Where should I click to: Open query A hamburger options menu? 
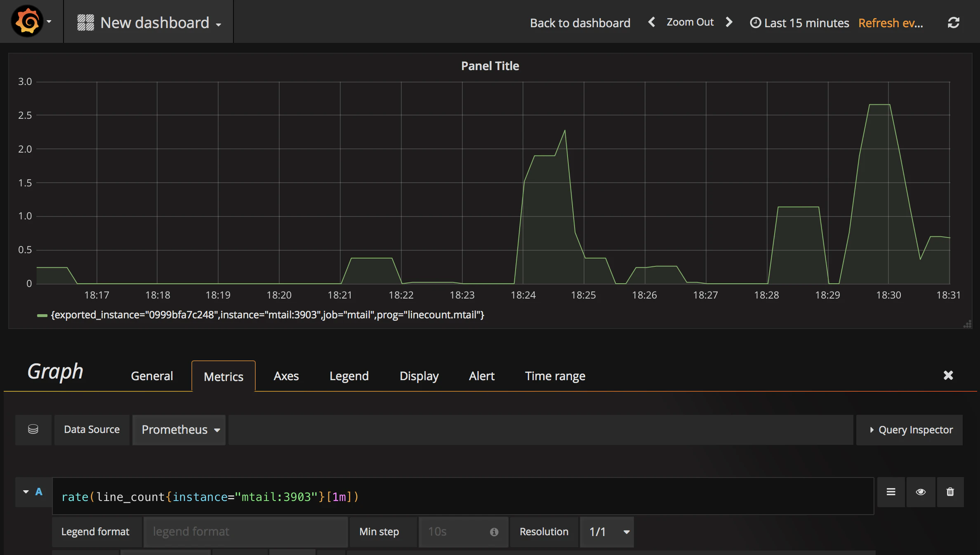point(891,492)
